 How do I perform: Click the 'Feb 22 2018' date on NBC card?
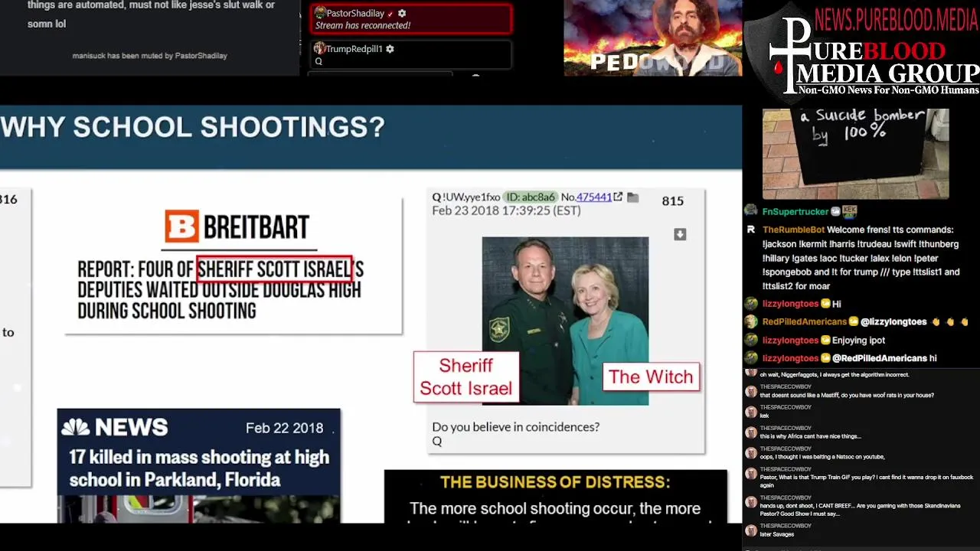pyautogui.click(x=285, y=428)
